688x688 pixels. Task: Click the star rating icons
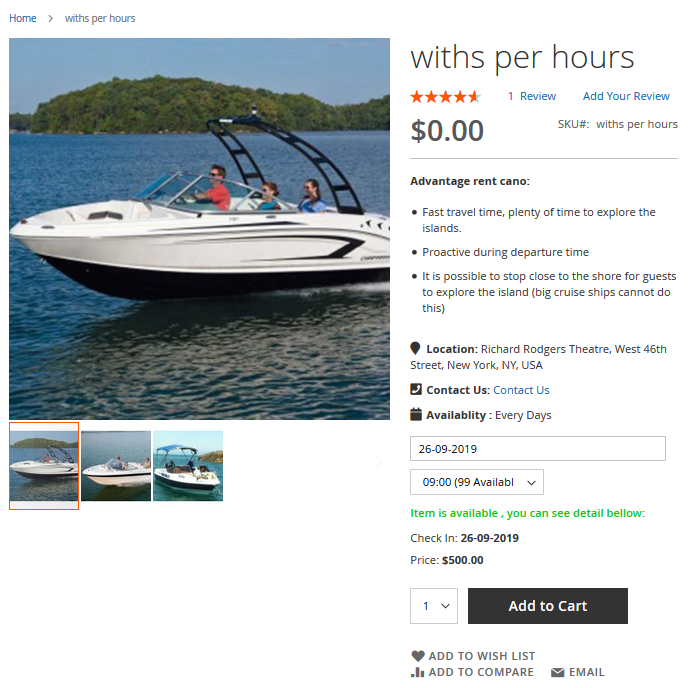click(445, 97)
